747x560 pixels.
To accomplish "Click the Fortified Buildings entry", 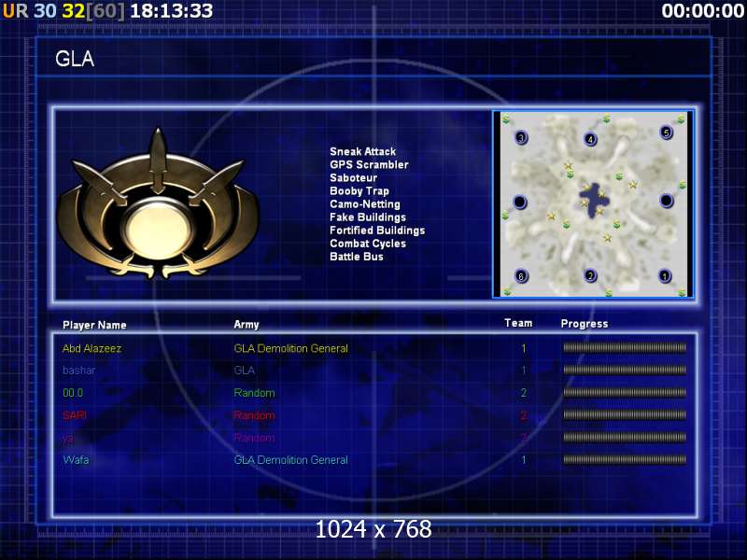I will tap(377, 231).
